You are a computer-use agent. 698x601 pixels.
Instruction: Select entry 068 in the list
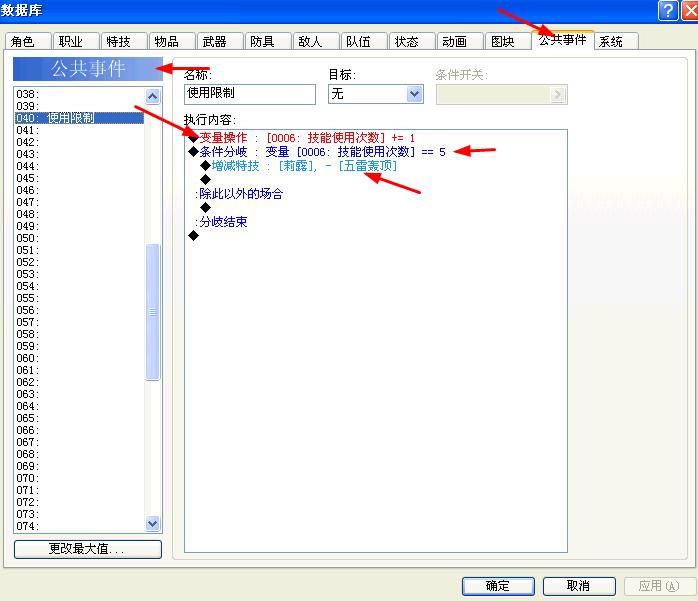point(79,454)
